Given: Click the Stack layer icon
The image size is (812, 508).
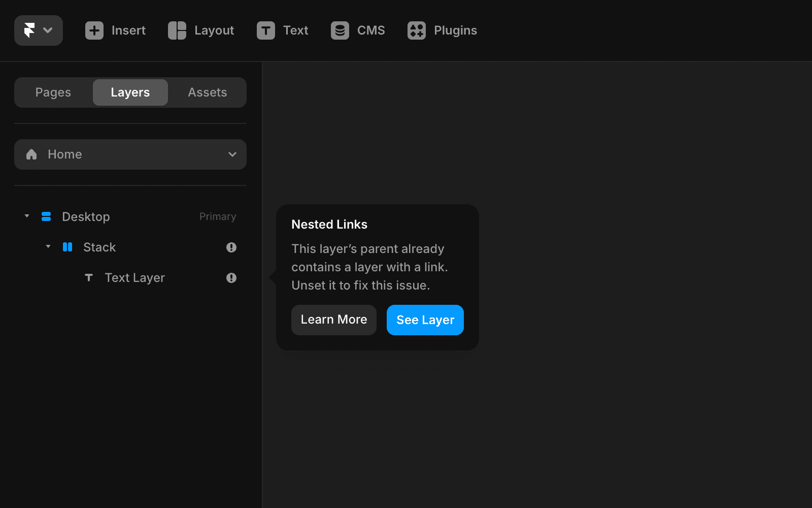Looking at the screenshot, I should point(67,247).
